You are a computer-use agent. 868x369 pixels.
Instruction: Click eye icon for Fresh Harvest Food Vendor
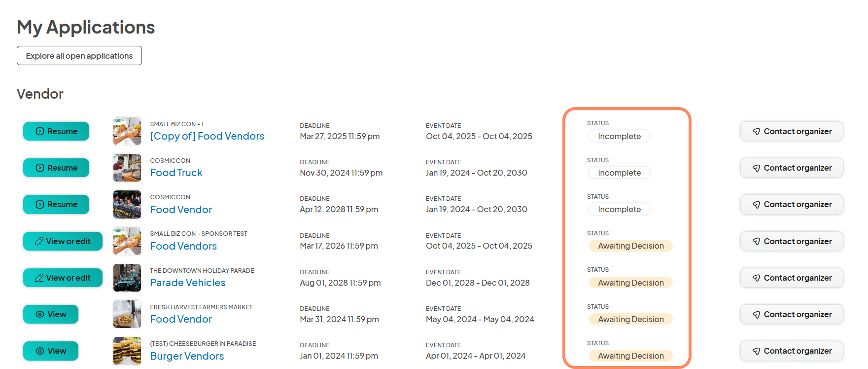click(40, 314)
